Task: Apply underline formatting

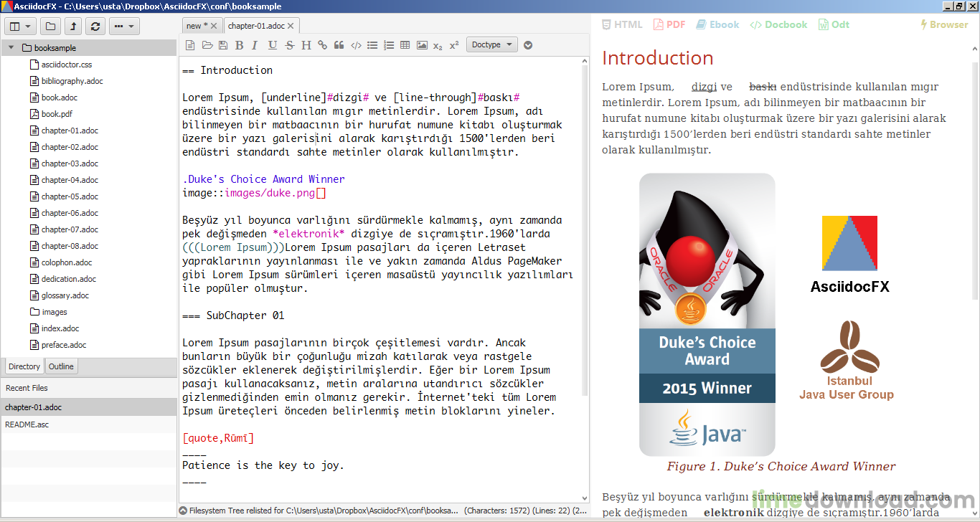Action: point(272,45)
